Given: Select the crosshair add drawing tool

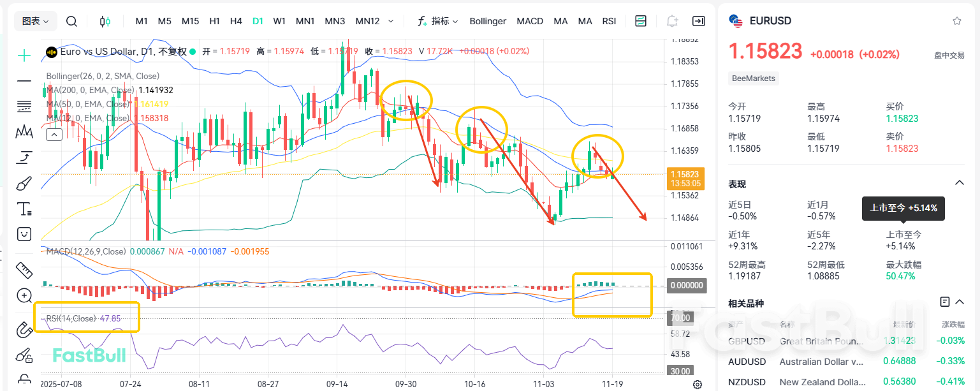Looking at the screenshot, I should pyautogui.click(x=24, y=55).
